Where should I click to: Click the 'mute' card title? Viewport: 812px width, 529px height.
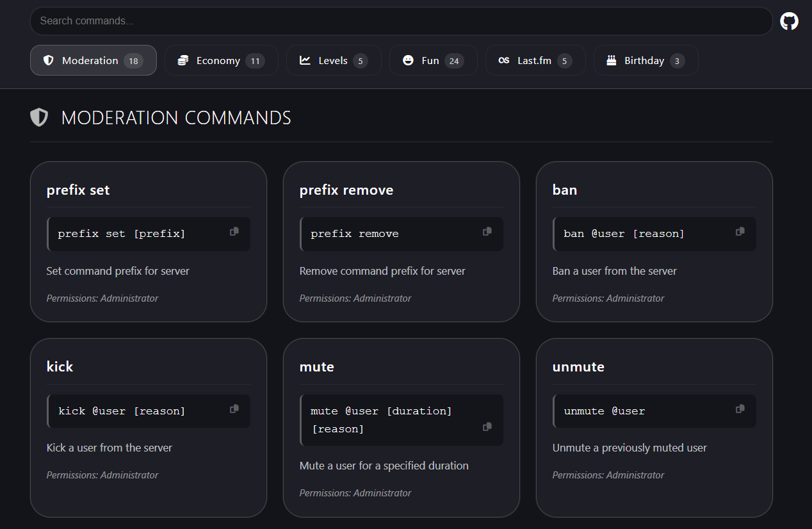click(x=317, y=367)
